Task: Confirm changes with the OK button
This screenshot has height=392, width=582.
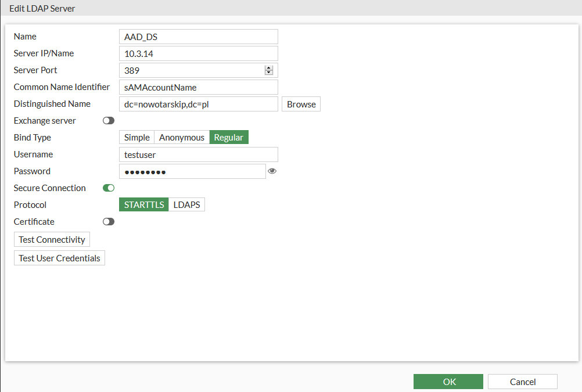Action: pos(448,382)
